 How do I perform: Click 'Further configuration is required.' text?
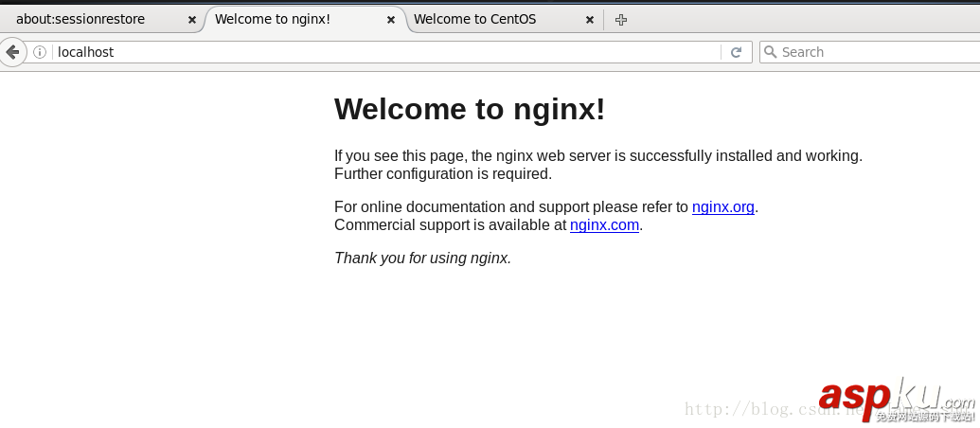443,173
